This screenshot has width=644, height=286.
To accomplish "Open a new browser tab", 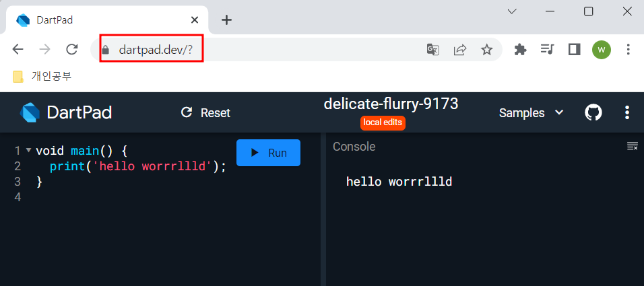I will point(226,20).
